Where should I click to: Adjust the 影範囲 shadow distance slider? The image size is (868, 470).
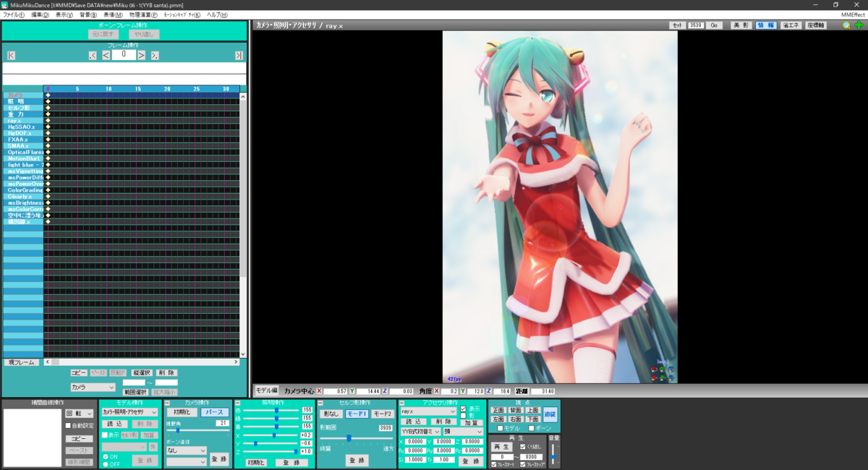(x=357, y=438)
